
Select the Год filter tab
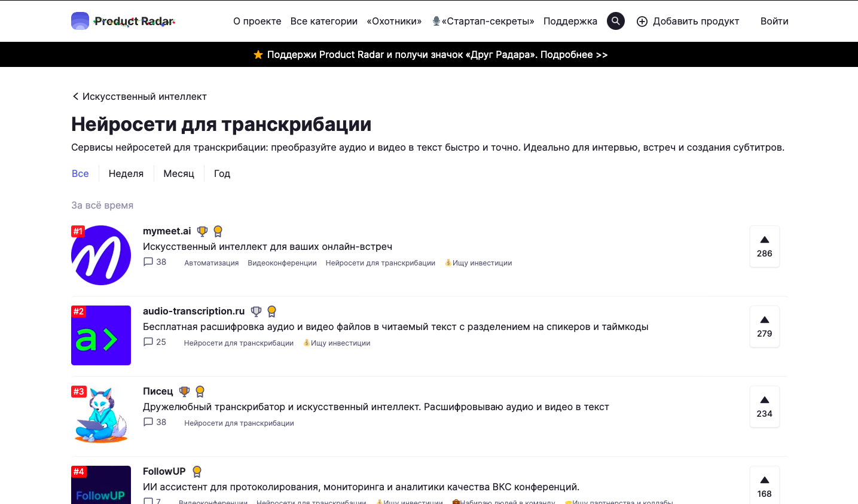[x=222, y=173]
